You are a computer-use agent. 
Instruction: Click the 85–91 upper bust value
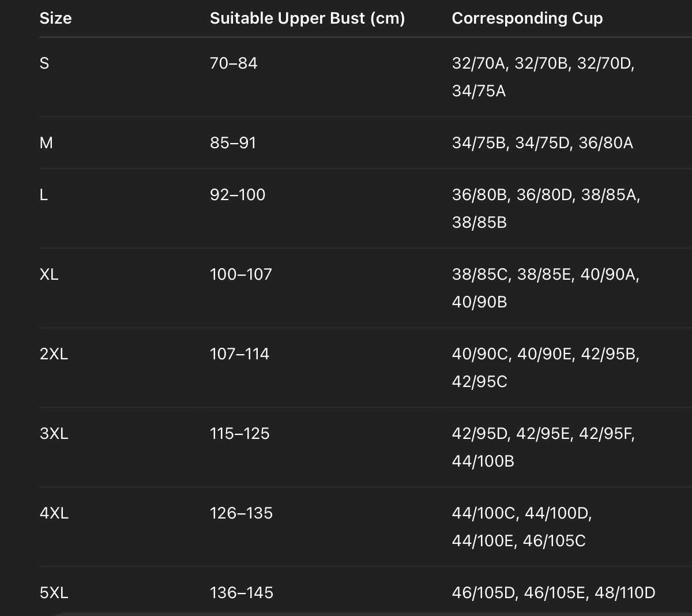233,143
